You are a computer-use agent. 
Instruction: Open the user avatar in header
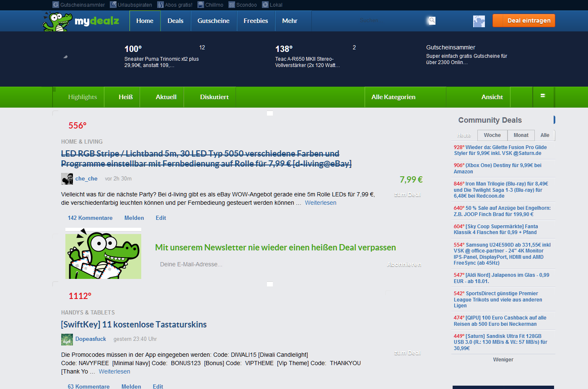479,21
